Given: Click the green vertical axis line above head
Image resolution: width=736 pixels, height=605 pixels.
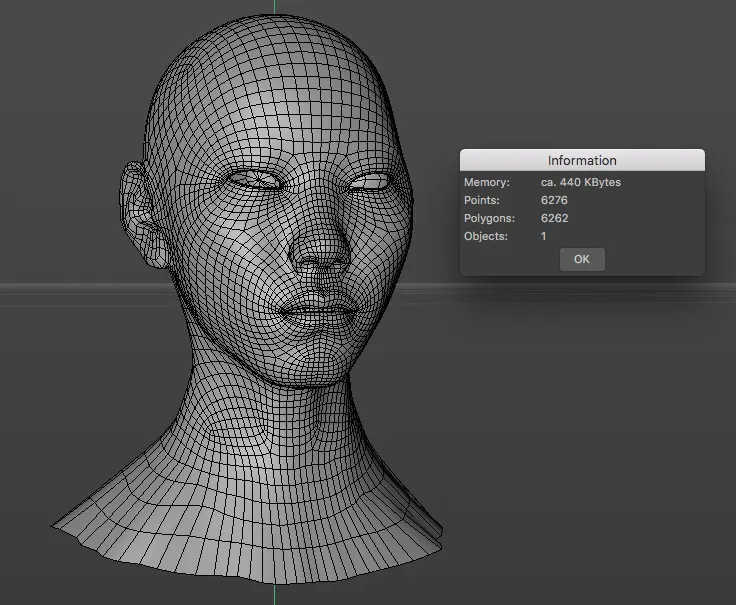Looking at the screenshot, I should point(273,8).
